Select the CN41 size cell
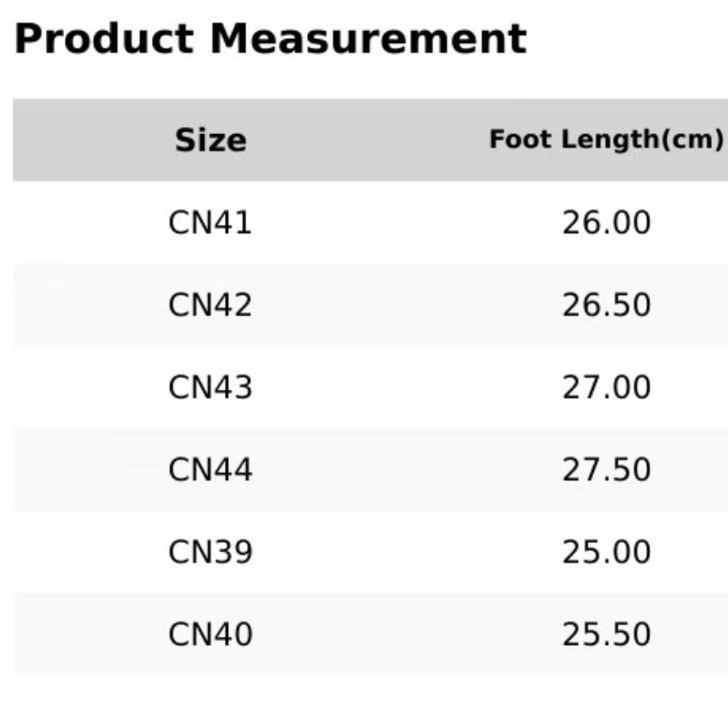The height and width of the screenshot is (728, 728). [210, 222]
